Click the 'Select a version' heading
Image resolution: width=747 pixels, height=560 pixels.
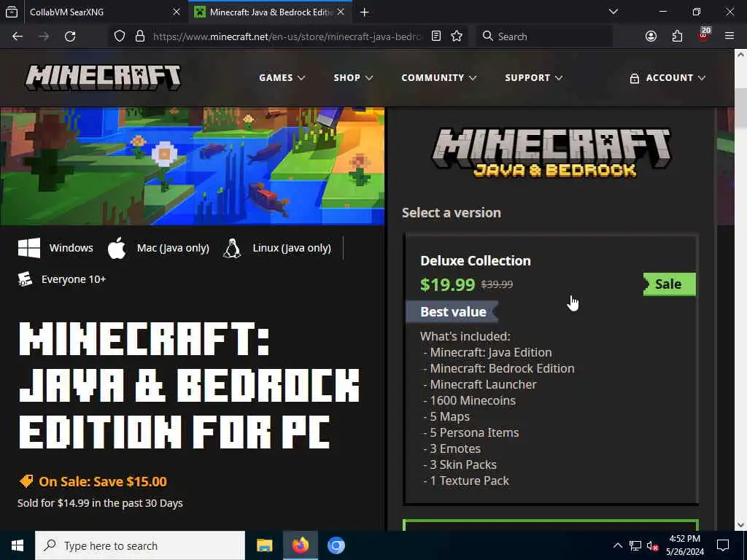(451, 212)
